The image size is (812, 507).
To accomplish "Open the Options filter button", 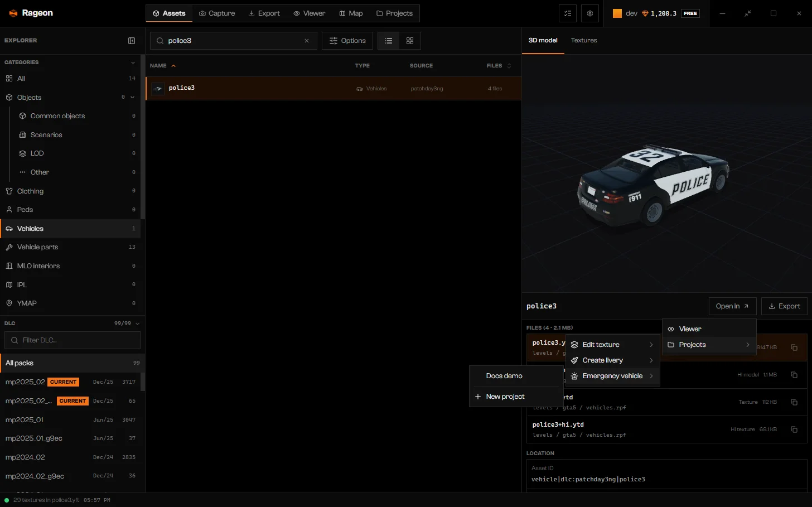I will pos(347,41).
